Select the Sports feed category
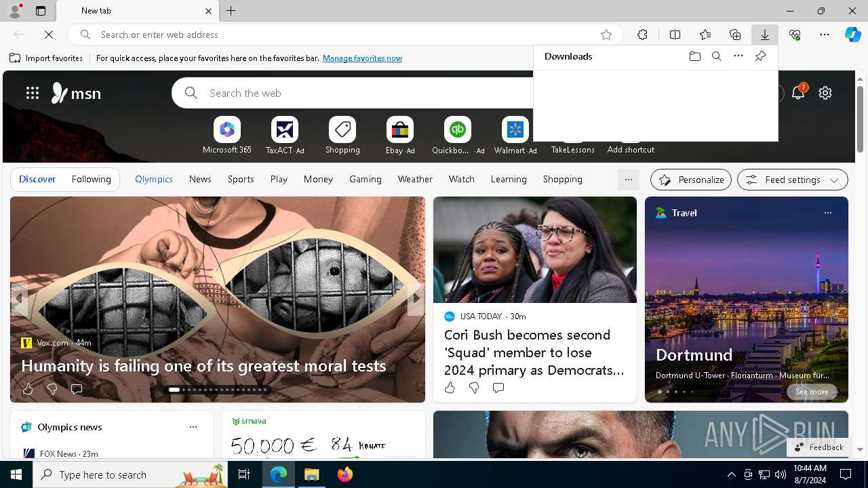The width and height of the screenshot is (868, 488). 241,179
